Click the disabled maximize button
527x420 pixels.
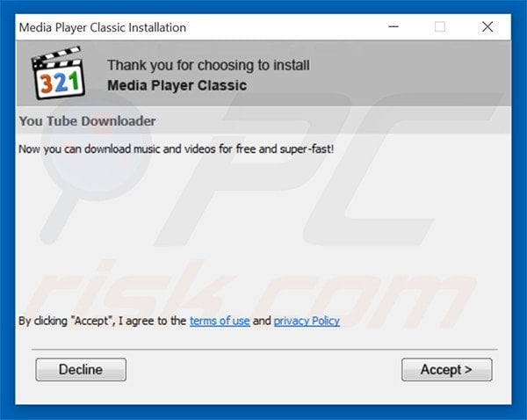pos(440,26)
